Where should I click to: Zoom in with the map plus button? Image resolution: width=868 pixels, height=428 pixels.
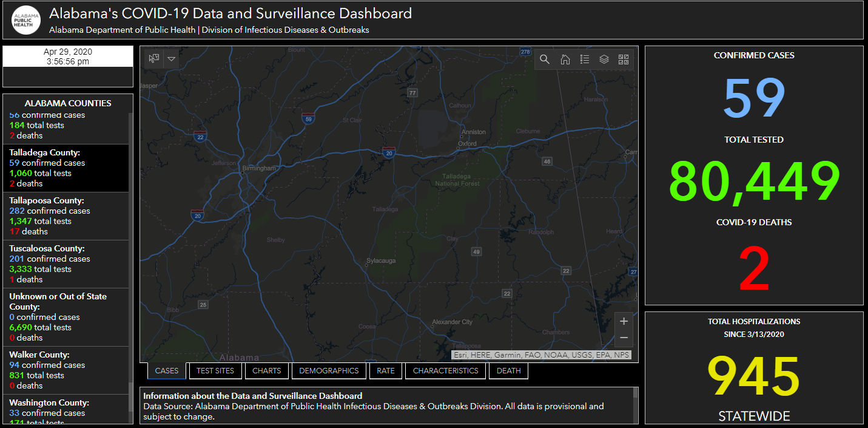(624, 321)
